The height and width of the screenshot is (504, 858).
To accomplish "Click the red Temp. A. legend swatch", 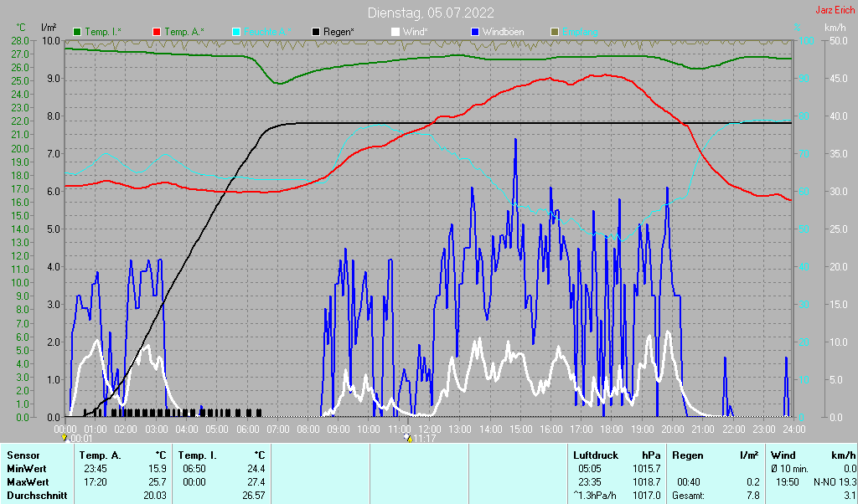I will (x=157, y=33).
